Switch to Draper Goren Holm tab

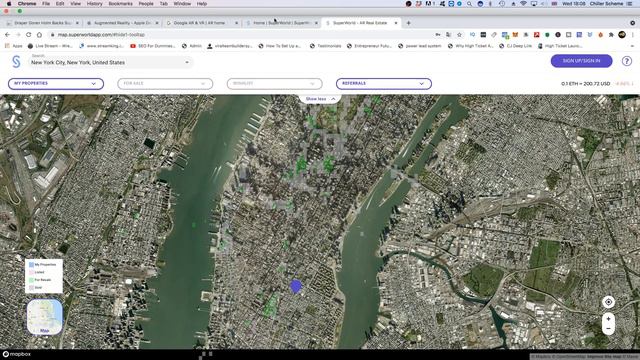(x=43, y=23)
